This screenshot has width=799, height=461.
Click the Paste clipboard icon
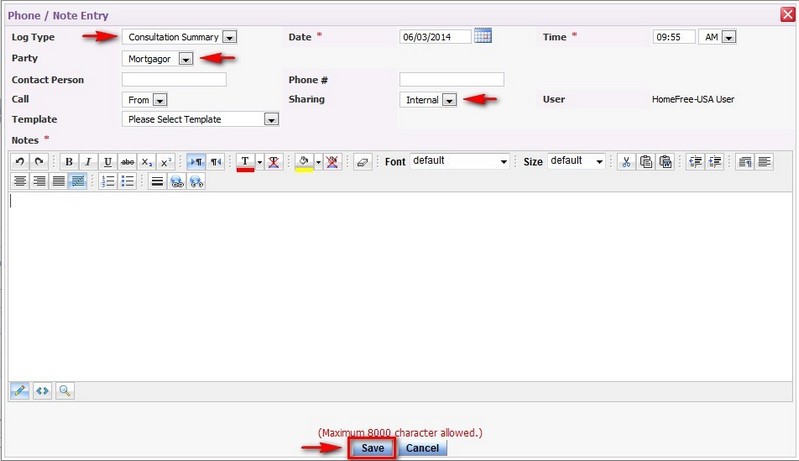coord(646,162)
